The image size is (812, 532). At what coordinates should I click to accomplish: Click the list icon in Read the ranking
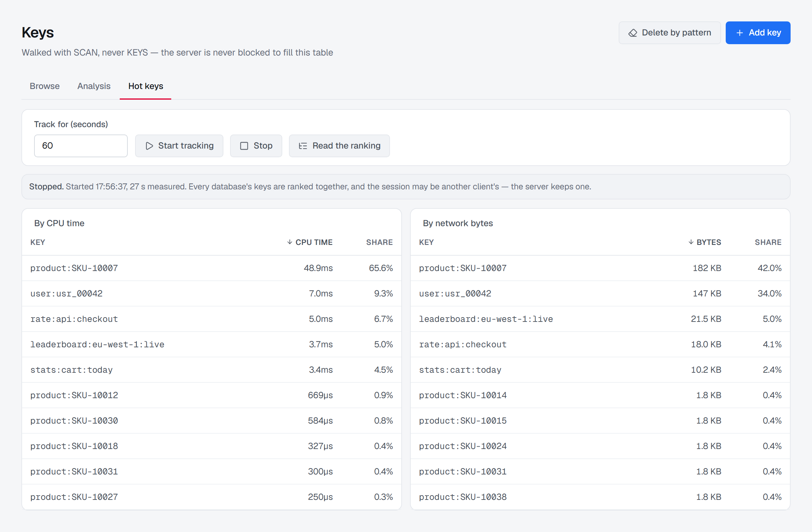click(303, 146)
